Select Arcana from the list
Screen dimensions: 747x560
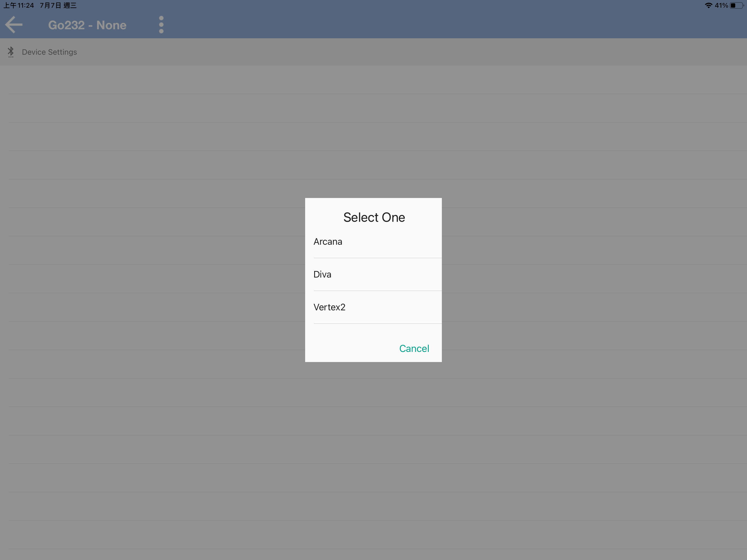328,242
